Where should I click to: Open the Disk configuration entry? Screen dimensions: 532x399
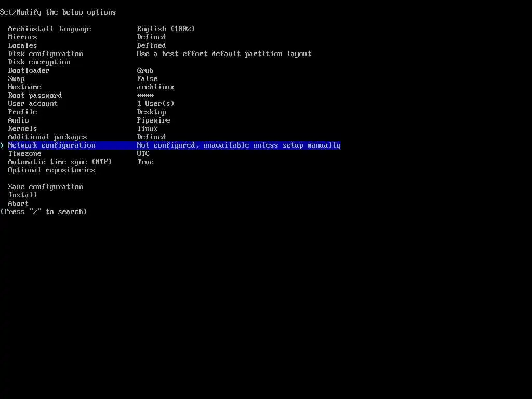coord(46,54)
